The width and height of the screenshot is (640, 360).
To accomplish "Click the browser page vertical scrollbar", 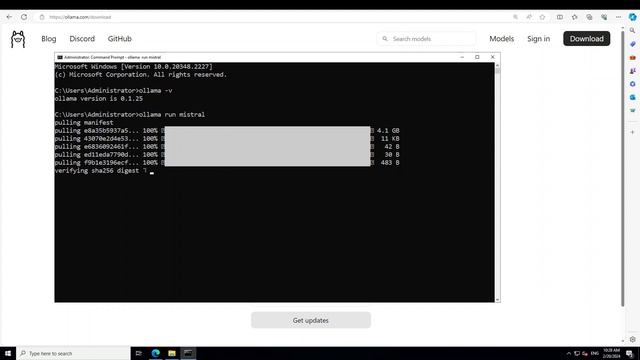I will (622, 168).
